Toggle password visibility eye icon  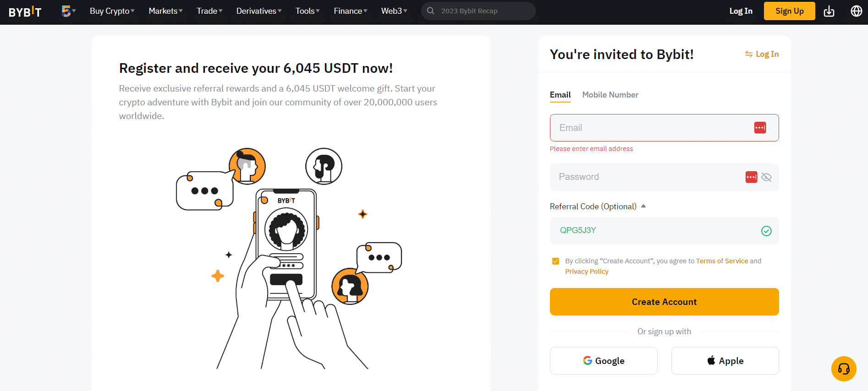766,177
